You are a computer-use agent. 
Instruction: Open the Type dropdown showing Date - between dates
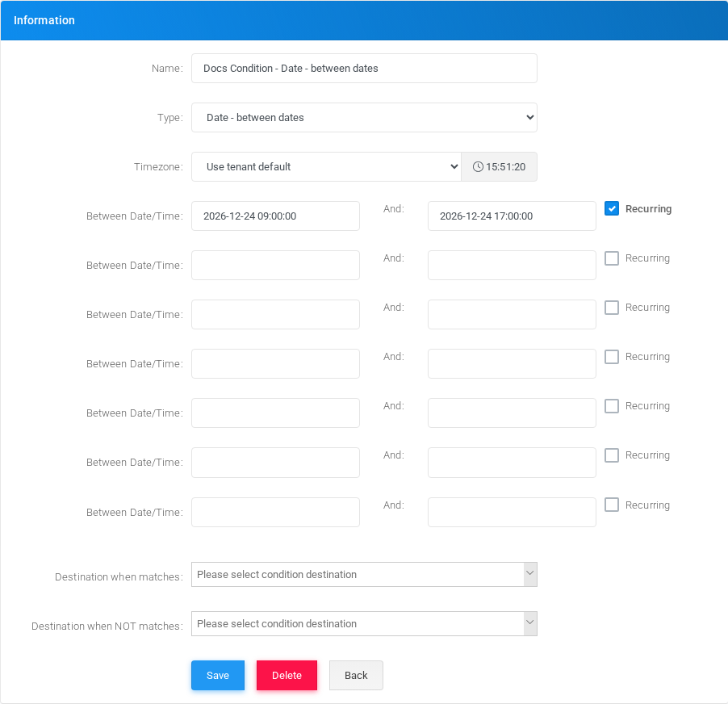364,118
